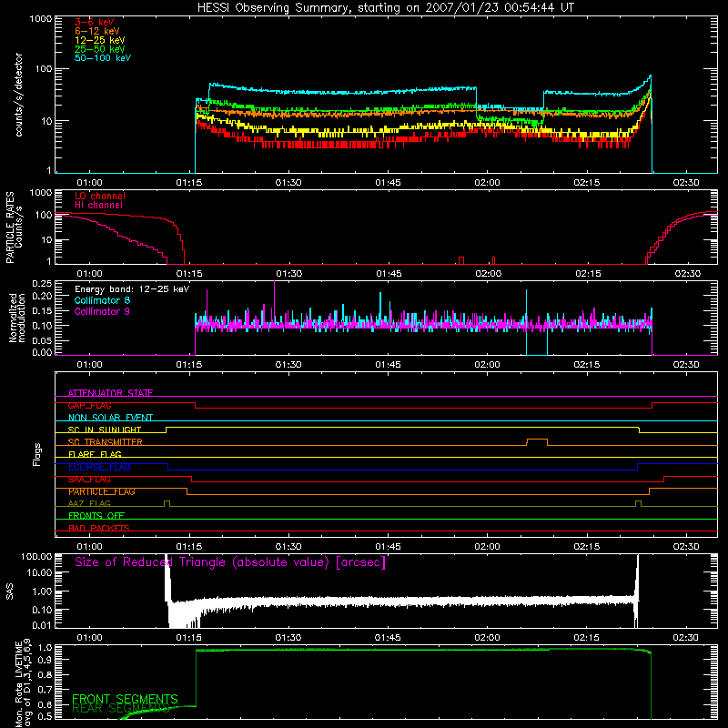The image size is (728, 728).
Task: Click the "Normalized modulation" axis title
Action: pyautogui.click(x=17, y=318)
